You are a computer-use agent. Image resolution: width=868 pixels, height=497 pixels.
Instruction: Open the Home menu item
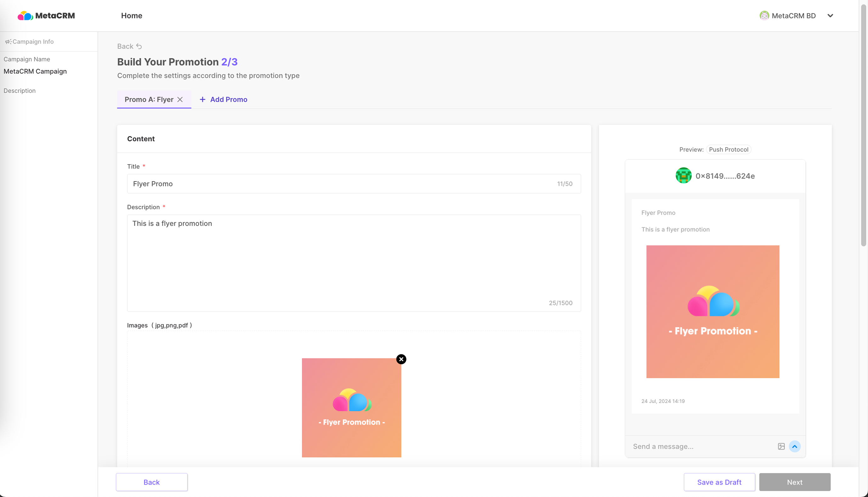132,16
